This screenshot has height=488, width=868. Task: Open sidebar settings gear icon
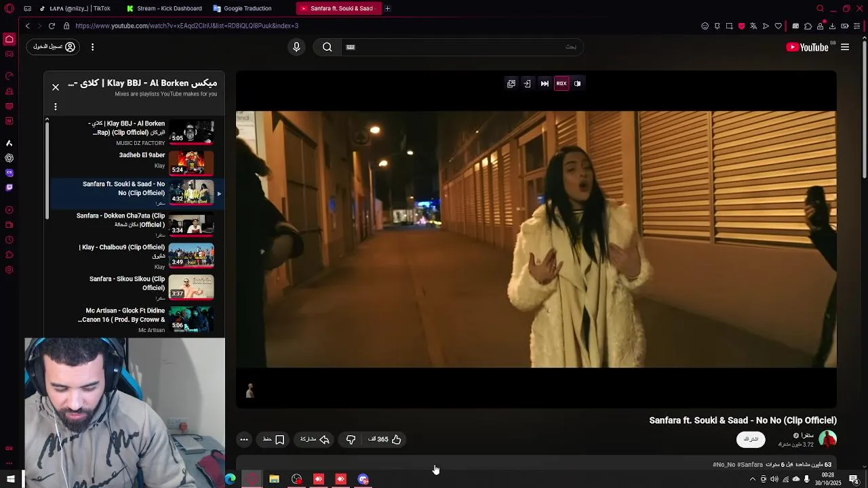pyautogui.click(x=9, y=270)
